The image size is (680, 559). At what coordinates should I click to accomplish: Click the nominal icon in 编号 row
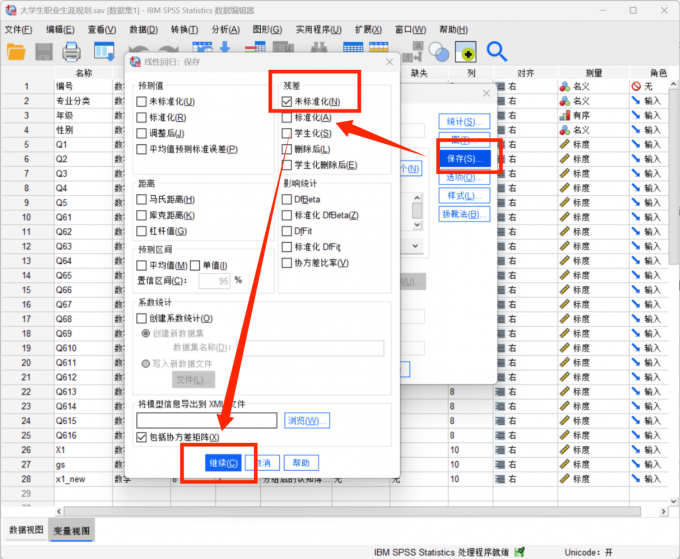pos(566,87)
